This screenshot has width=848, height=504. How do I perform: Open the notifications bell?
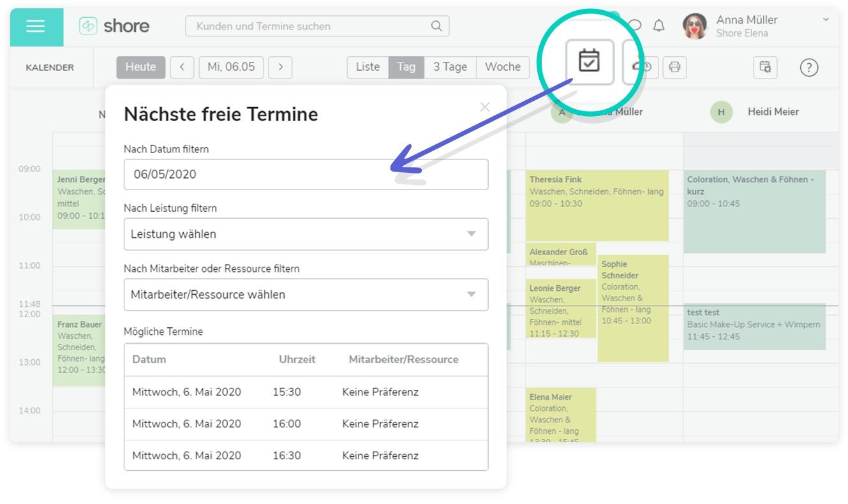(x=658, y=26)
